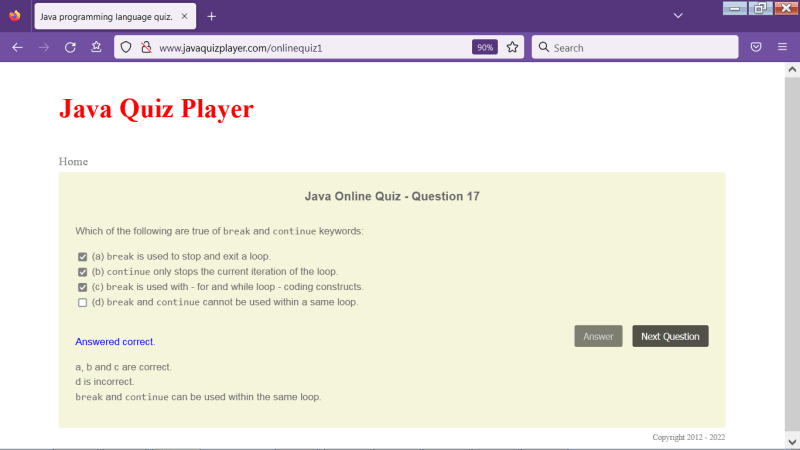The height and width of the screenshot is (450, 800).
Task: Click explanation break and continue can be used within the same loop
Action: pyautogui.click(x=198, y=397)
